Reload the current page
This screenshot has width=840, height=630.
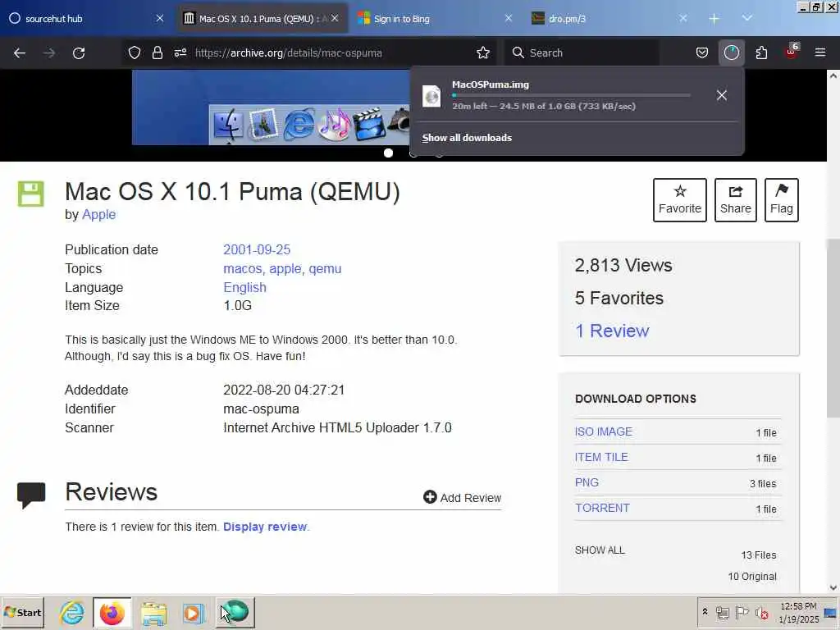[79, 52]
